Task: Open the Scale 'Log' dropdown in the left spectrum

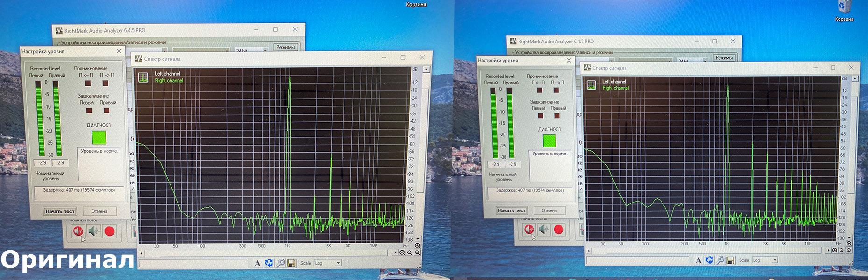Action: pos(327,263)
